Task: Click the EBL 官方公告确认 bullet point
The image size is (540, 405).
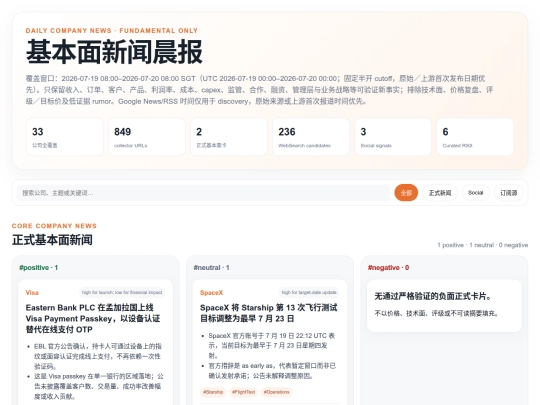Action: pos(98,356)
